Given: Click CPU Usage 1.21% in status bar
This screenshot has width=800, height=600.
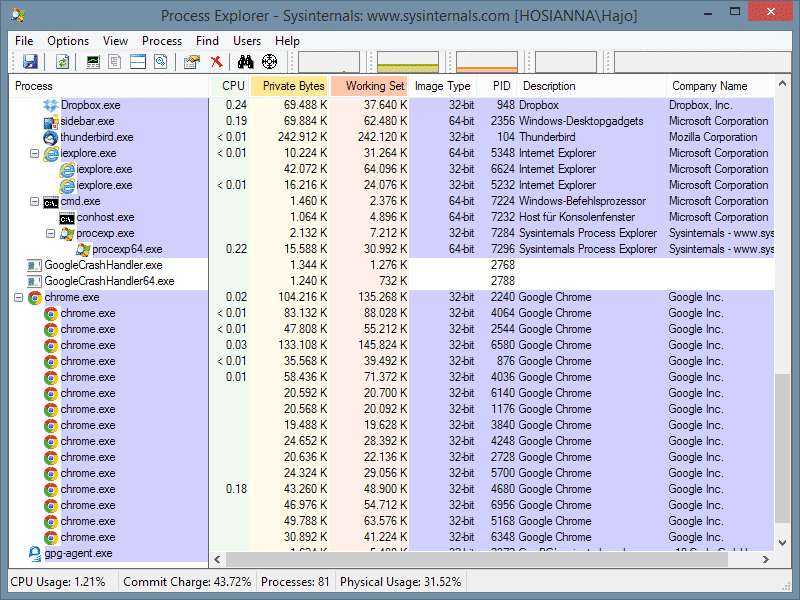Looking at the screenshot, I should click(58, 582).
